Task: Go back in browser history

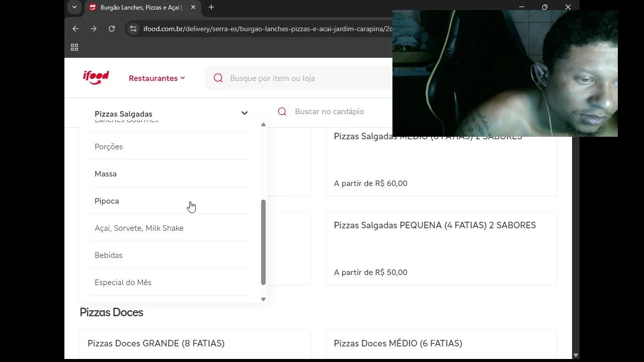Action: pyautogui.click(x=75, y=29)
